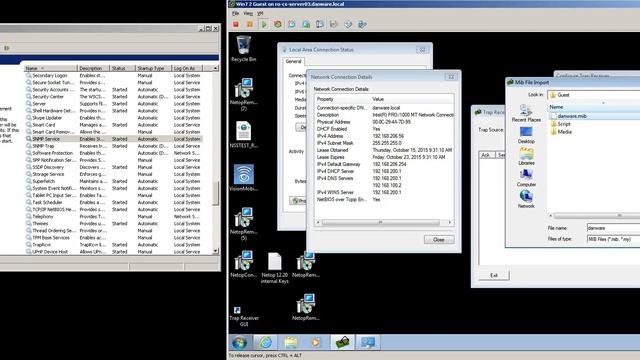Click the snapshot manager toolbar icon
The image size is (640, 360).
(320, 24)
